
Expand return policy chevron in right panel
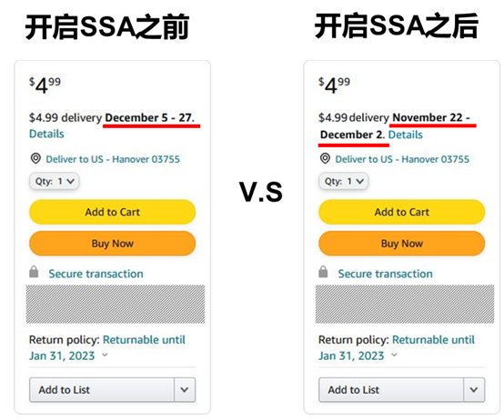coord(394,355)
